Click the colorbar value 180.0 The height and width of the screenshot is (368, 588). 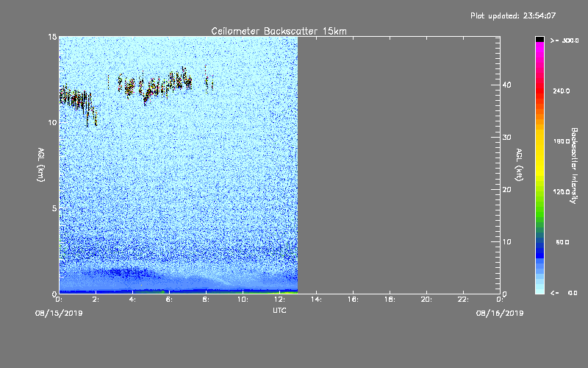[562, 141]
